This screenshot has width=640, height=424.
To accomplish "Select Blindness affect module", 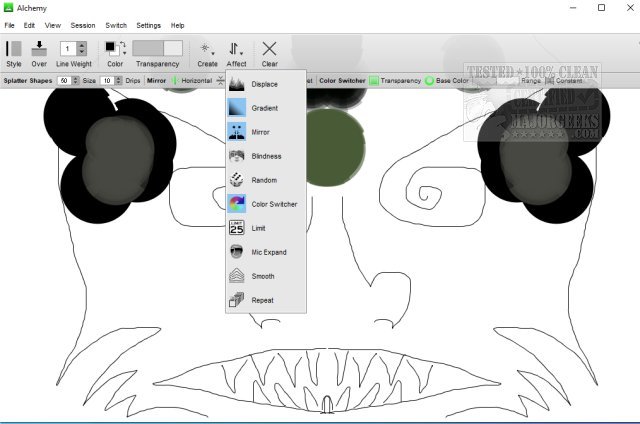I will click(x=266, y=156).
